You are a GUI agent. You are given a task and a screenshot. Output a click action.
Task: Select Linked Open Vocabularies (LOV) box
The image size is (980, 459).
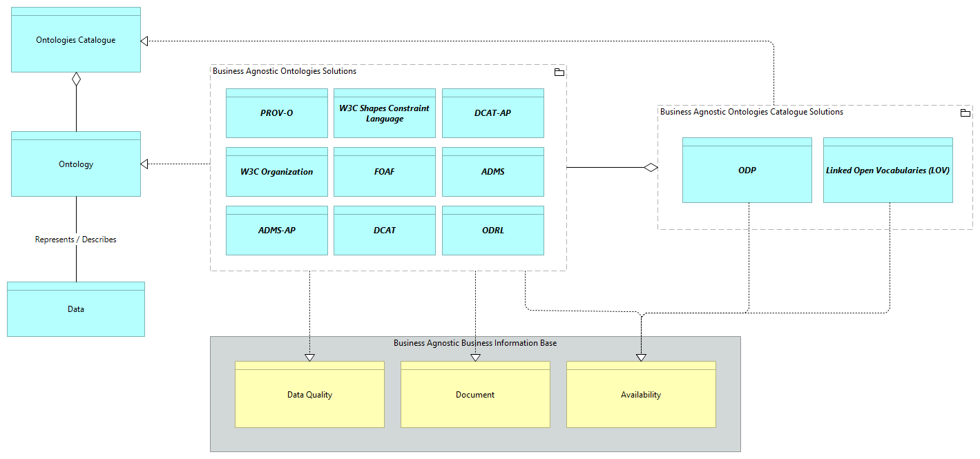pos(888,170)
